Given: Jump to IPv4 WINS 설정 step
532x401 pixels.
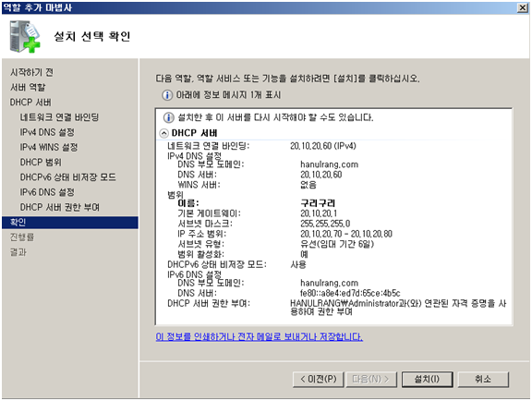Looking at the screenshot, I should (49, 147).
